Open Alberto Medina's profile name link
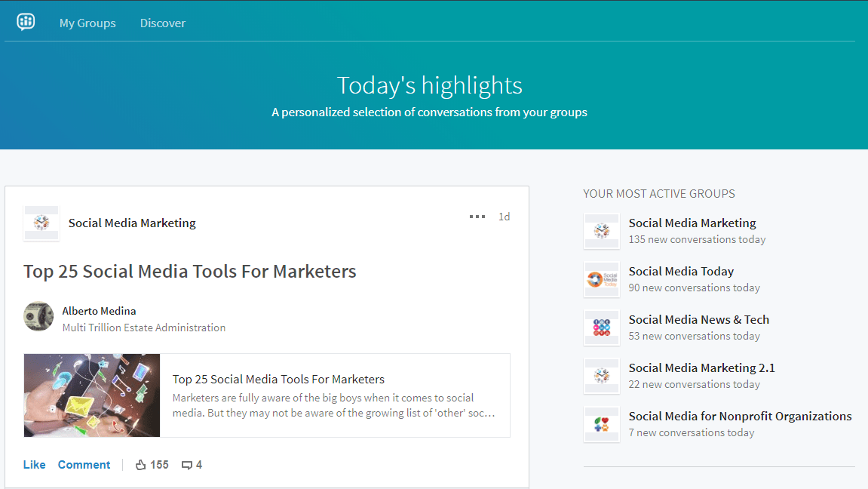 click(99, 311)
